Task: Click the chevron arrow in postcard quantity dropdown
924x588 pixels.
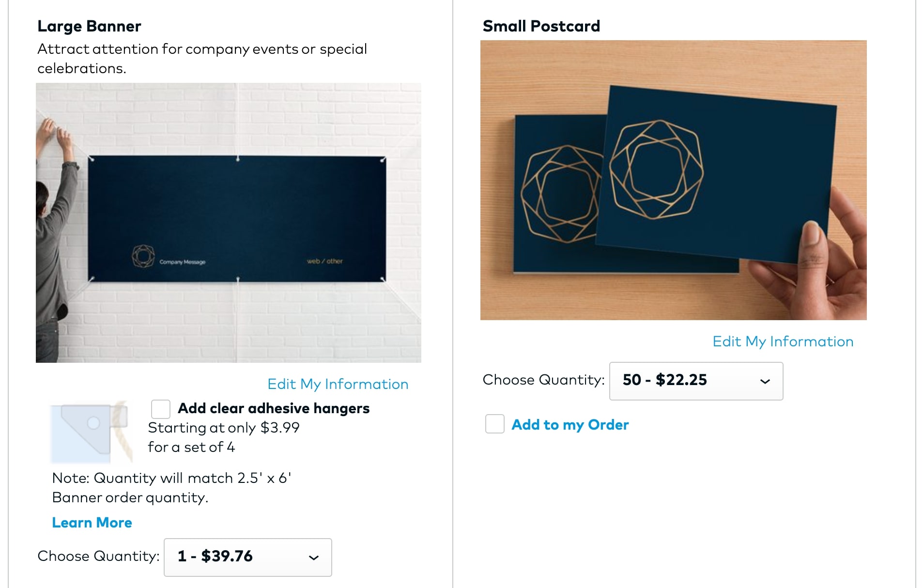Action: [x=765, y=381]
